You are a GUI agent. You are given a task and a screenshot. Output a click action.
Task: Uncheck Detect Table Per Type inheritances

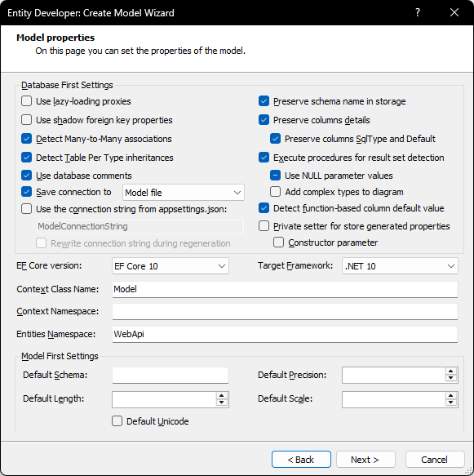(27, 158)
